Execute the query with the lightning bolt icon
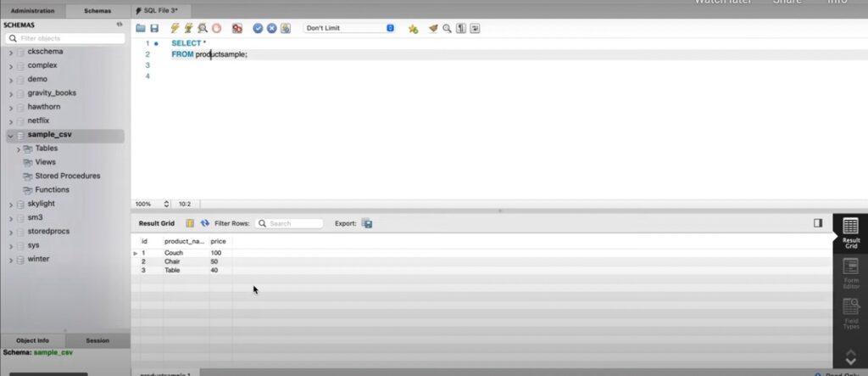This screenshot has height=376, width=868. pos(175,28)
